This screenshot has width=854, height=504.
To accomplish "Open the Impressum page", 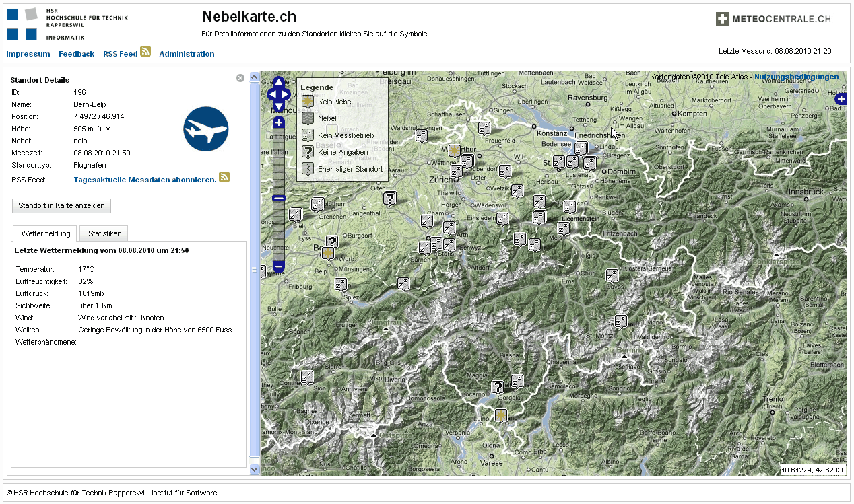I will tap(28, 54).
